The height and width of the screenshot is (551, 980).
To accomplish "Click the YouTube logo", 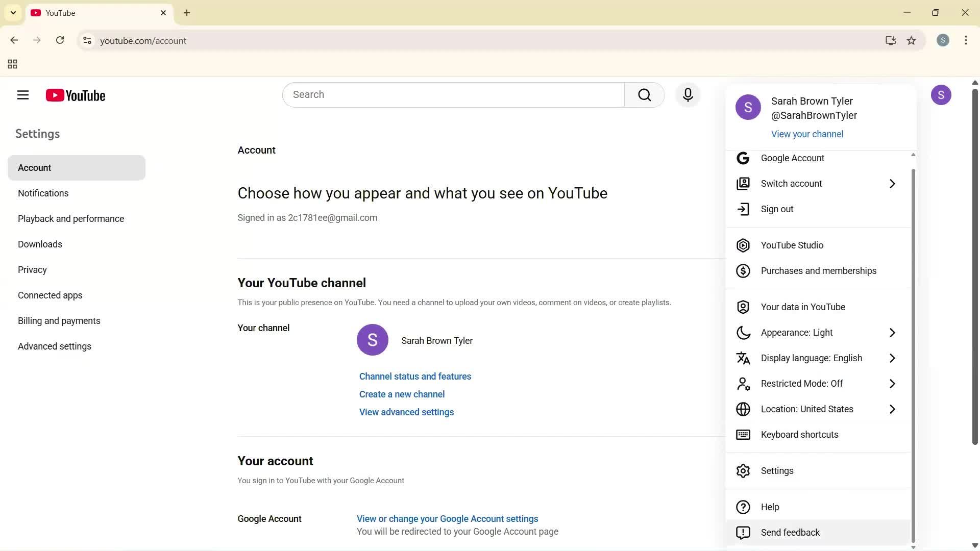I will pos(75,95).
